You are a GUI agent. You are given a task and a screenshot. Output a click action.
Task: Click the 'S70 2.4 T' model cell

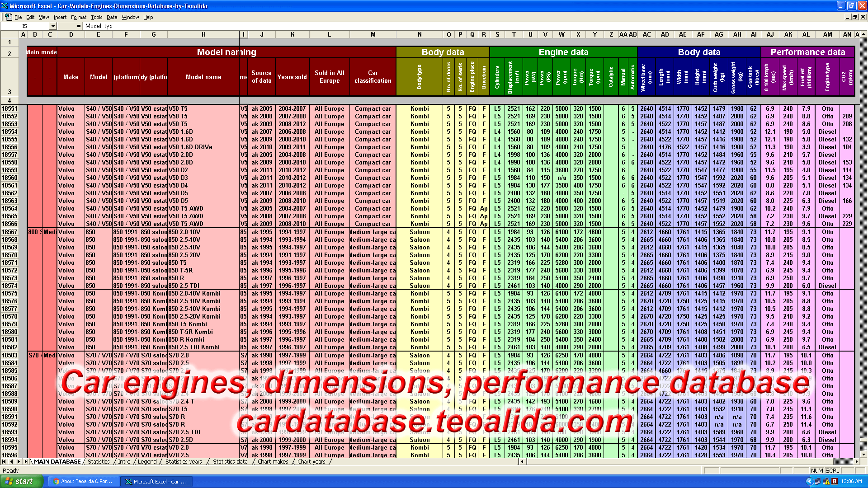click(x=203, y=401)
